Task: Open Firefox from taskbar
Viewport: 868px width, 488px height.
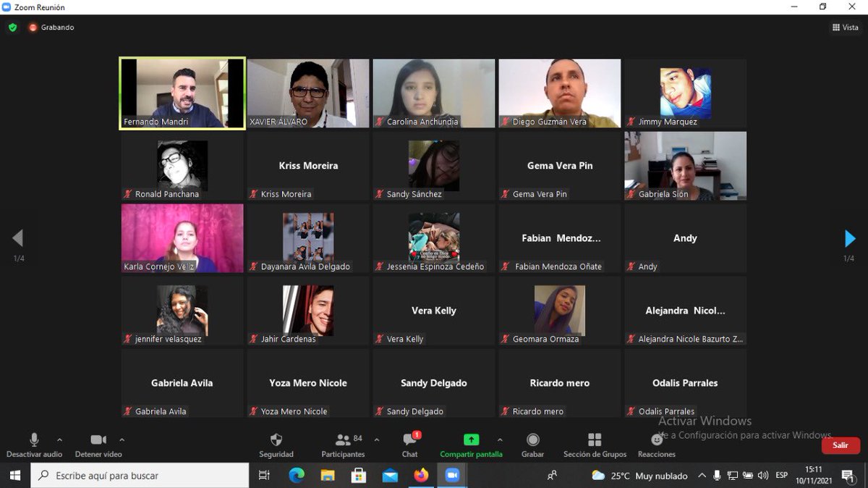Action: tap(421, 476)
